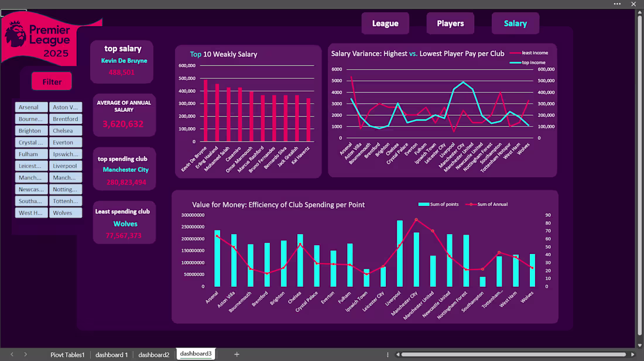
Task: Open the Players dashboard button
Action: click(x=450, y=23)
